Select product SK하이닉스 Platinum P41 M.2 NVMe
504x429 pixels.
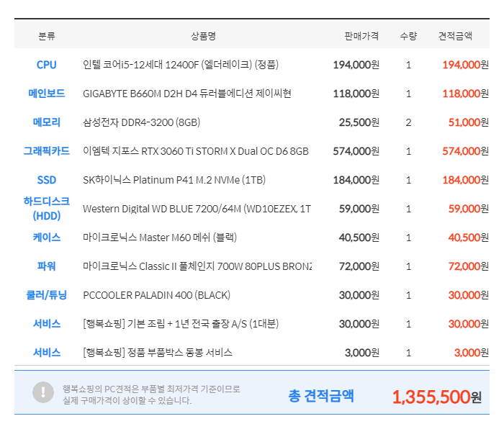[174, 180]
